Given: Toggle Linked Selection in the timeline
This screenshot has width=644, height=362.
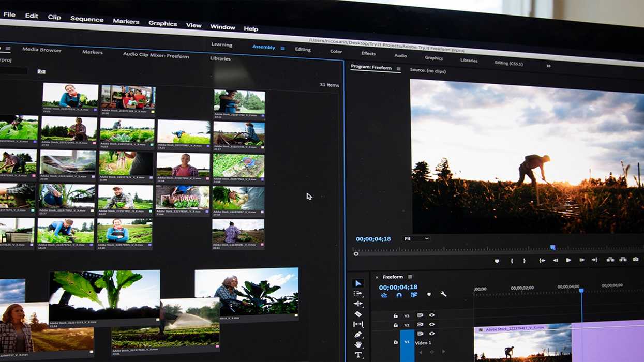Looking at the screenshot, I should [x=414, y=295].
